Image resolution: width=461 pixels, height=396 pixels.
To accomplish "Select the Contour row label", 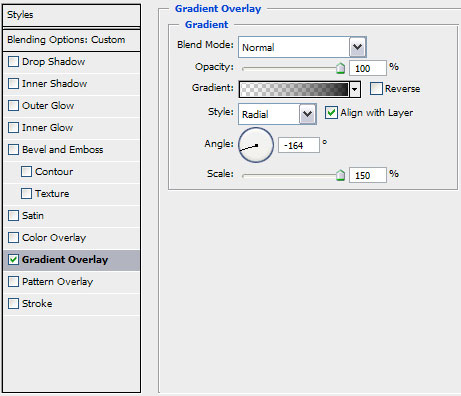I will coord(54,172).
